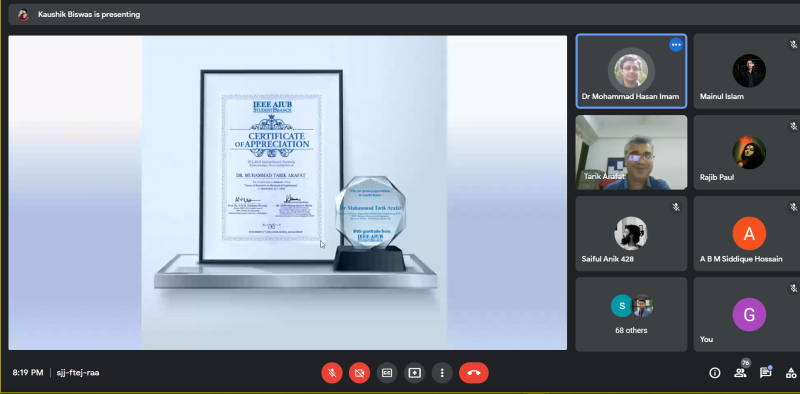This screenshot has width=800, height=394.
Task: Open the three-dot more options menu
Action: tap(442, 373)
